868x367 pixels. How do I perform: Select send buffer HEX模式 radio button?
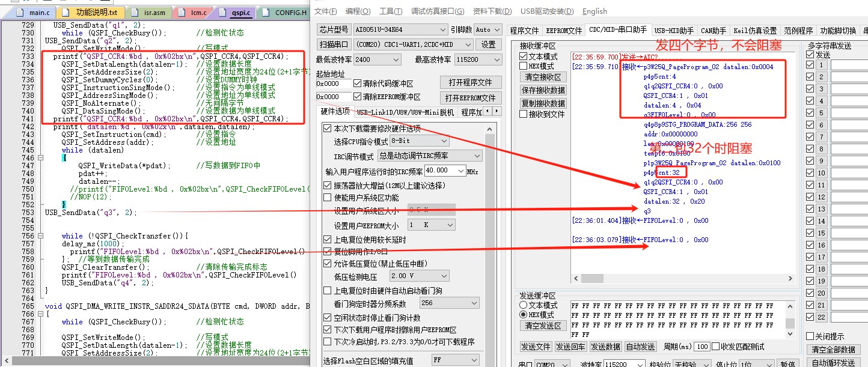[x=524, y=315]
